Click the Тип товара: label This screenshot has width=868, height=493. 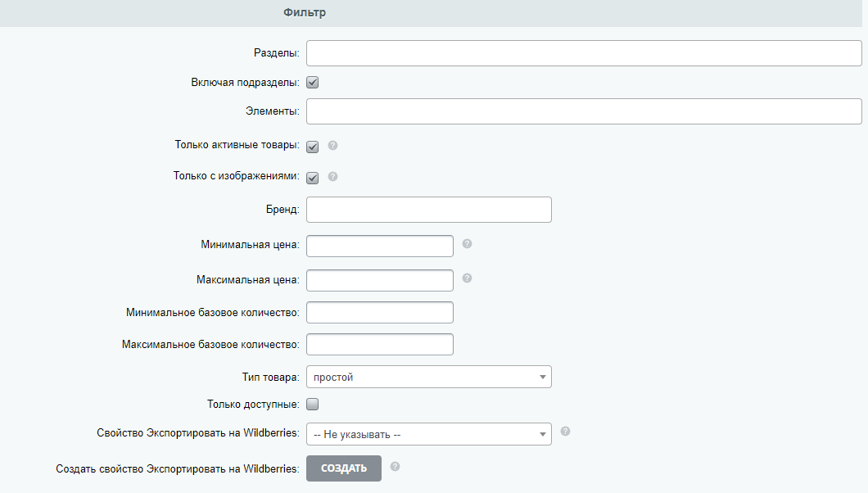pos(271,378)
